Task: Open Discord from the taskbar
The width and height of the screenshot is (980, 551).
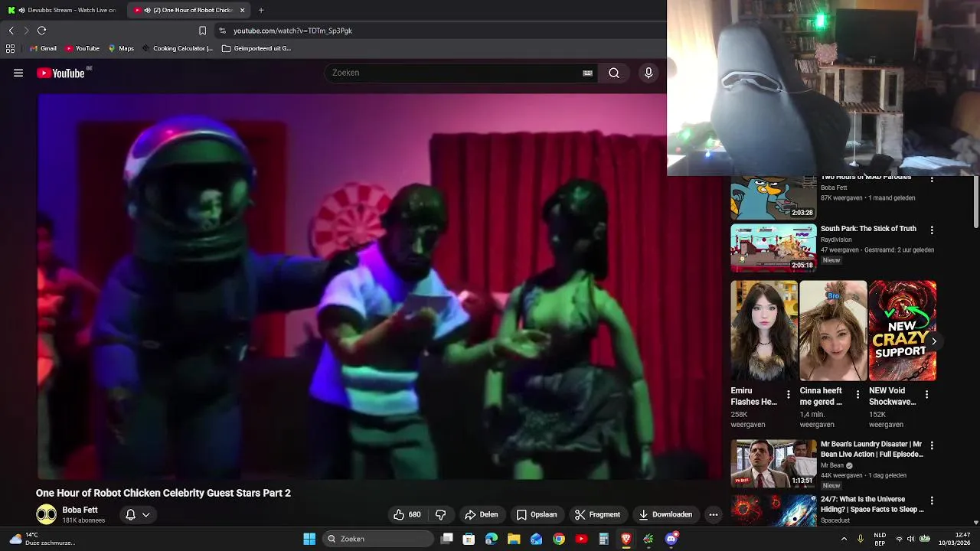Action: [671, 539]
